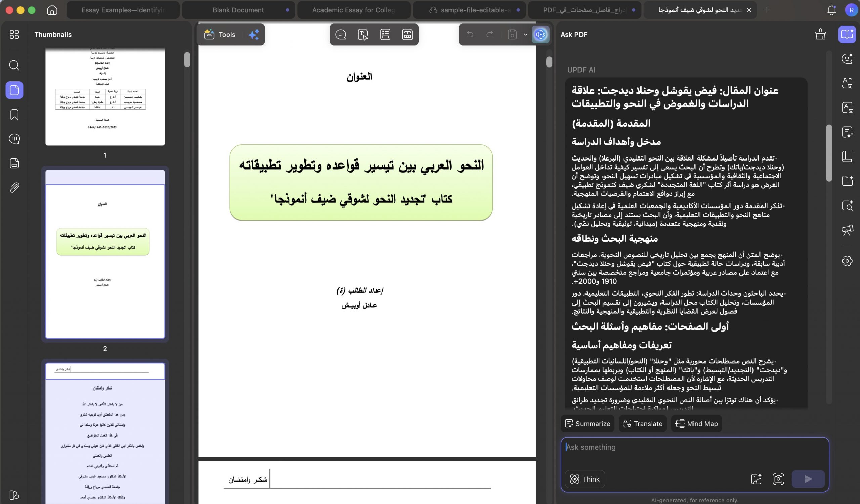Select the Ask PDF book icon
The width and height of the screenshot is (860, 504).
(847, 34)
